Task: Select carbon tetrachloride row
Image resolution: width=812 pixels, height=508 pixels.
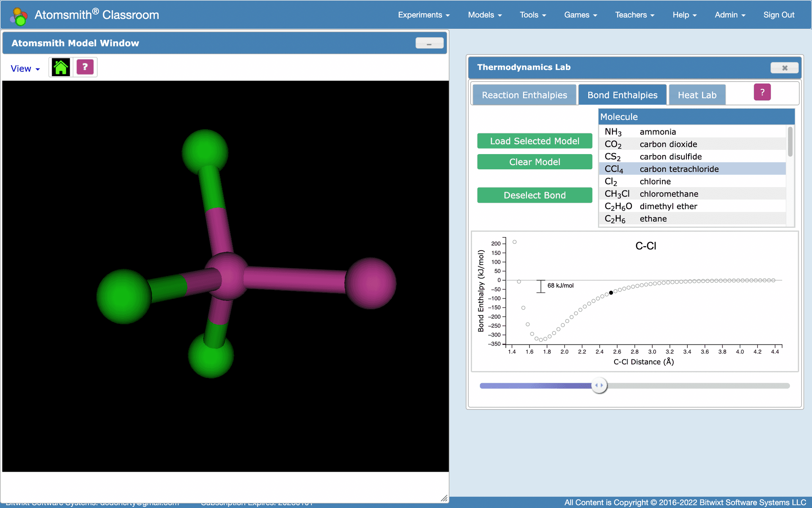Action: click(x=692, y=169)
